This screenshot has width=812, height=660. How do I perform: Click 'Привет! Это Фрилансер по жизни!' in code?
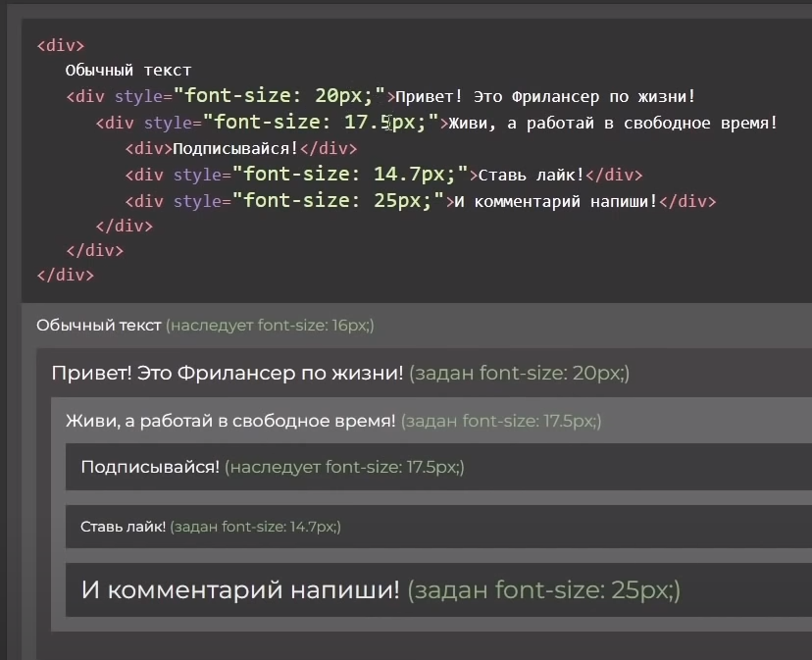[x=545, y=97]
